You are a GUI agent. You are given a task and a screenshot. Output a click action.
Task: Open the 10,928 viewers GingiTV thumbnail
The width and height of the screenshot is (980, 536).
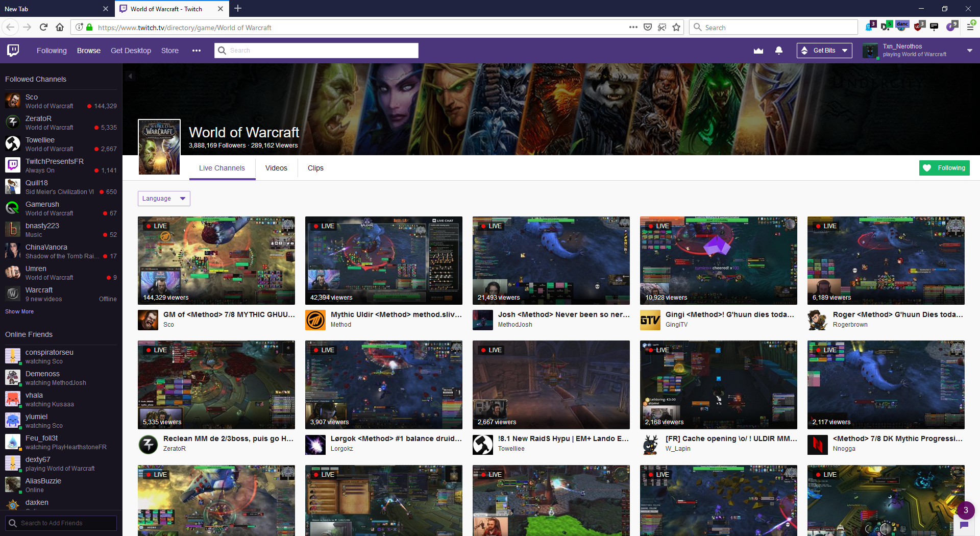point(719,261)
